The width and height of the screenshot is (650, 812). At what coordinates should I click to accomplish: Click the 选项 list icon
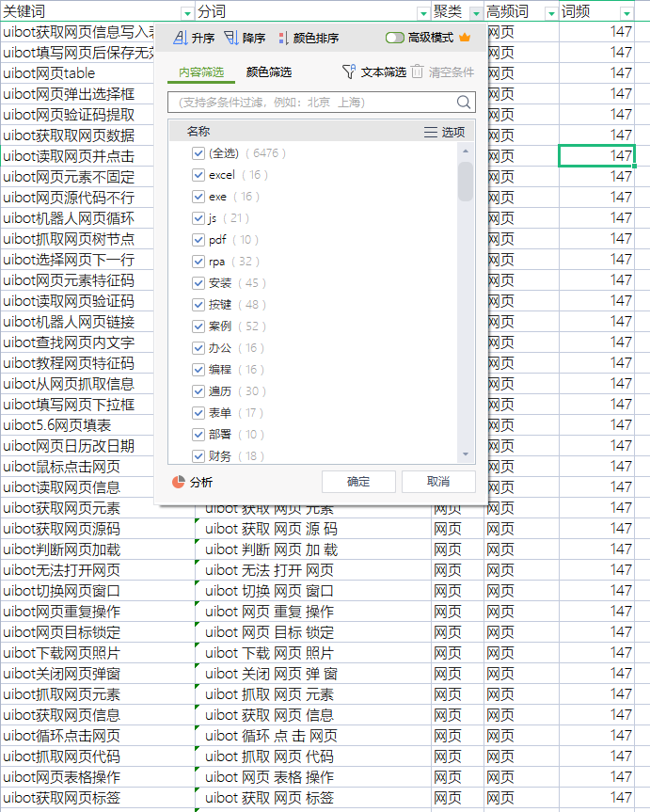tap(431, 132)
